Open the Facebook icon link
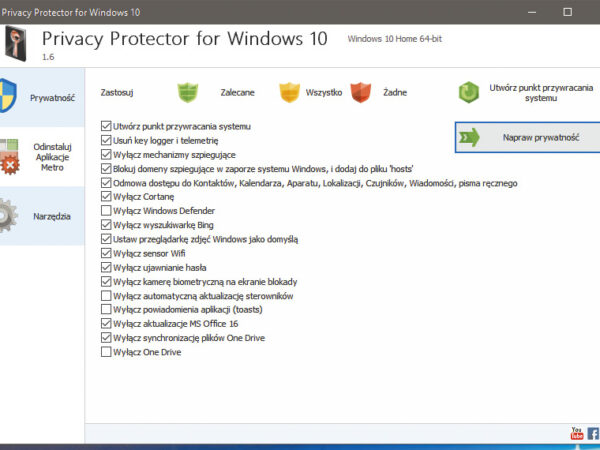Viewport: 600px width, 450px height. click(x=592, y=433)
